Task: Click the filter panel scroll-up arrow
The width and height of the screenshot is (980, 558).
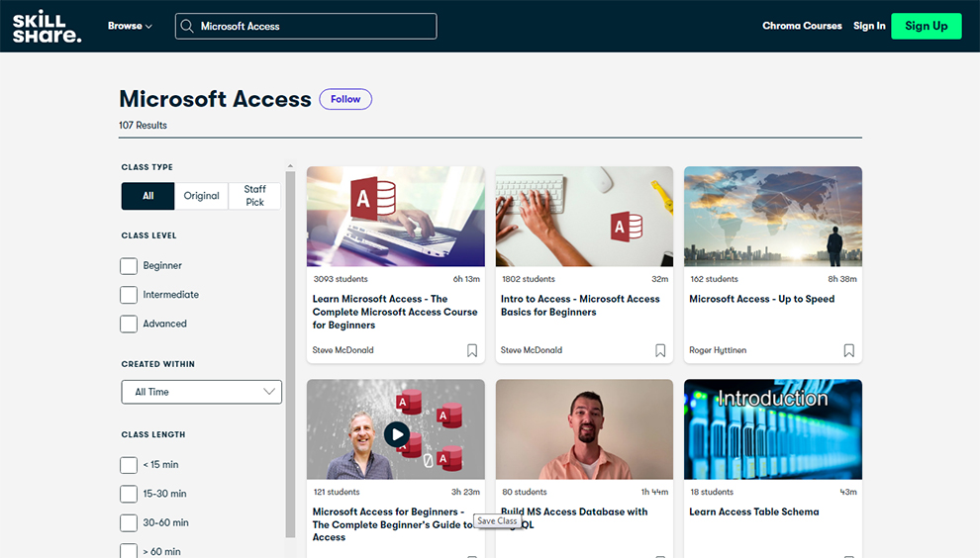Action: pyautogui.click(x=290, y=166)
